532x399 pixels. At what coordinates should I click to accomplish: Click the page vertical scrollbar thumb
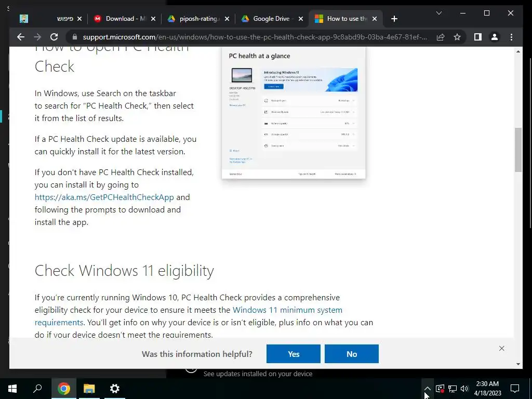pyautogui.click(x=518, y=150)
